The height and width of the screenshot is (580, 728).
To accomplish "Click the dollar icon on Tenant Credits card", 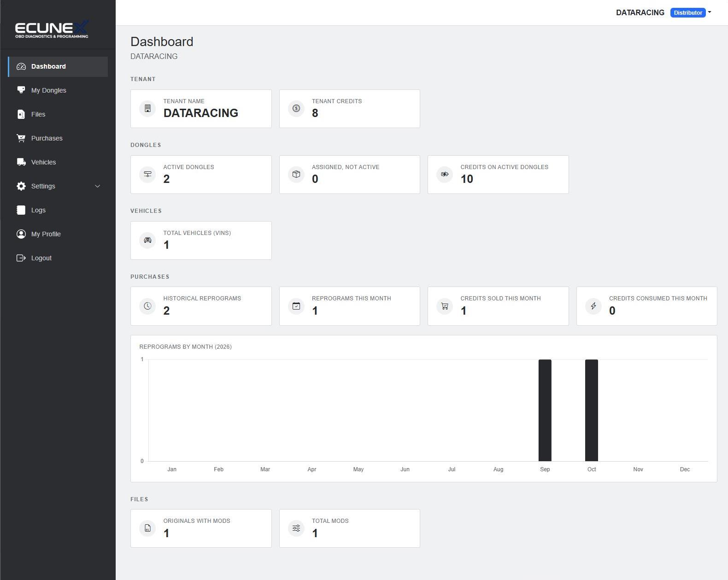I will point(296,108).
